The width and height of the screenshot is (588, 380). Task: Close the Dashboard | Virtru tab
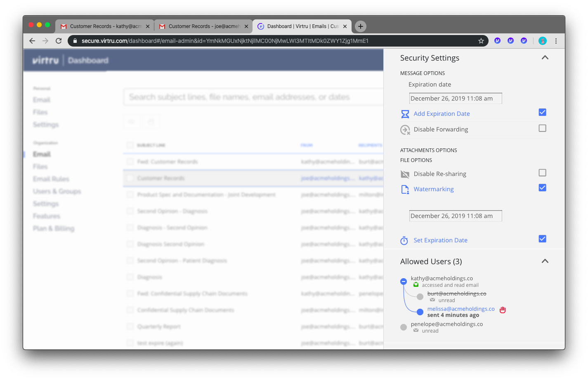pos(345,26)
